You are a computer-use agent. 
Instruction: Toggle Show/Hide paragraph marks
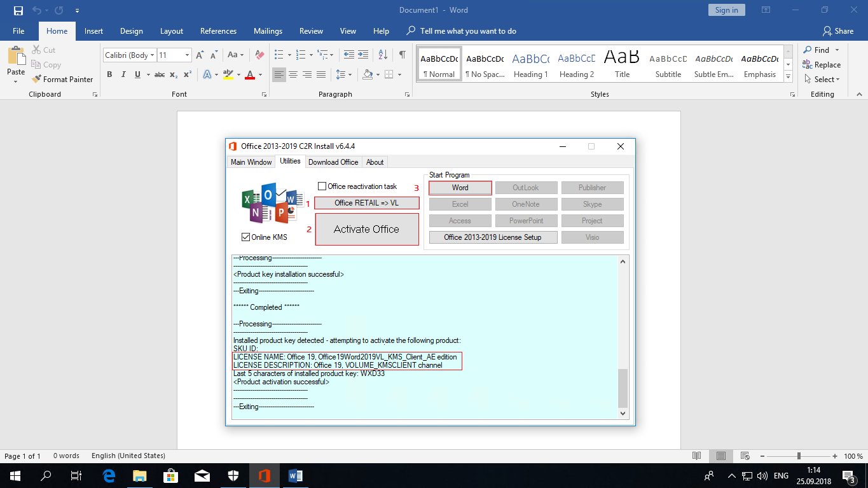click(x=402, y=55)
